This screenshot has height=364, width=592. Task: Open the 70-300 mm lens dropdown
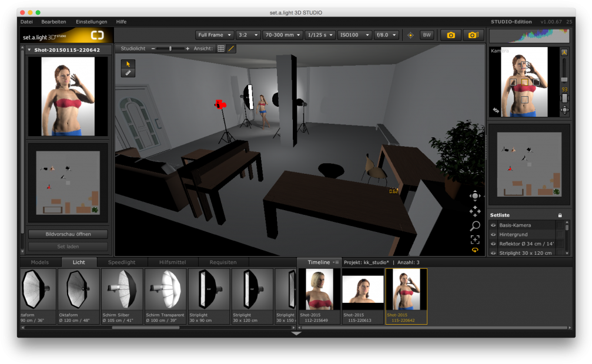point(283,35)
